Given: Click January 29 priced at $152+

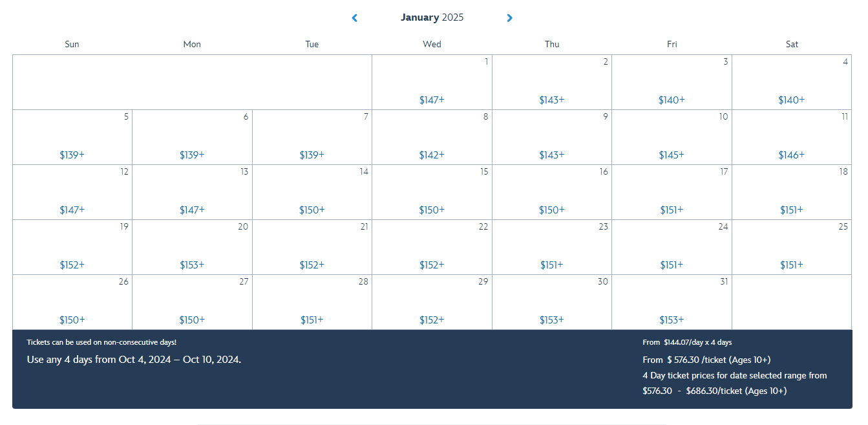Looking at the screenshot, I should [x=432, y=302].
